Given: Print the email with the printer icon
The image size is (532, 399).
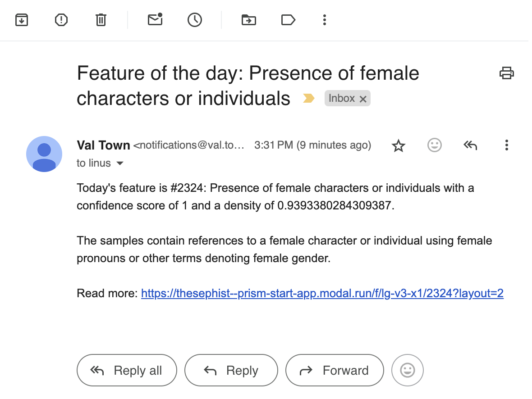Looking at the screenshot, I should click(x=507, y=73).
